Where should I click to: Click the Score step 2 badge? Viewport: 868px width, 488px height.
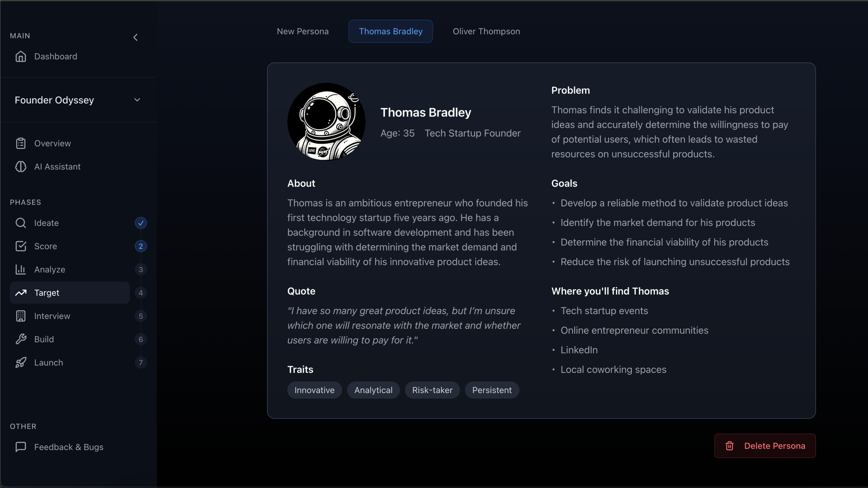pyautogui.click(x=141, y=246)
